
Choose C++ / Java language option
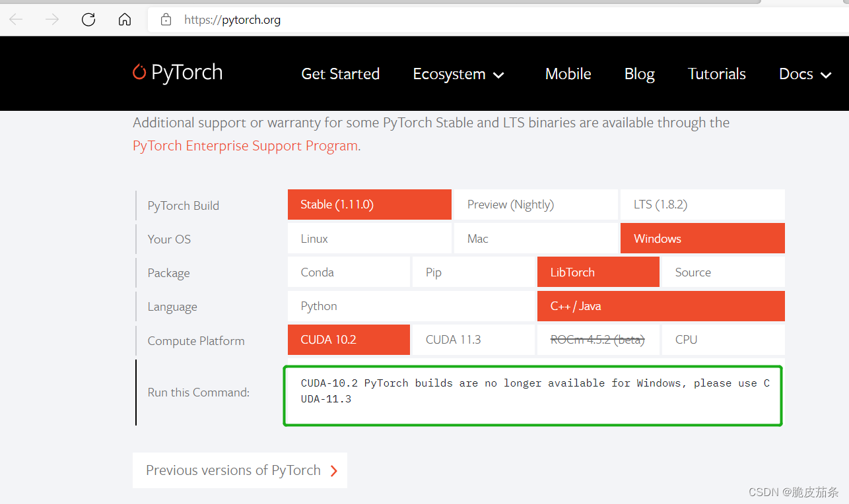tap(661, 306)
